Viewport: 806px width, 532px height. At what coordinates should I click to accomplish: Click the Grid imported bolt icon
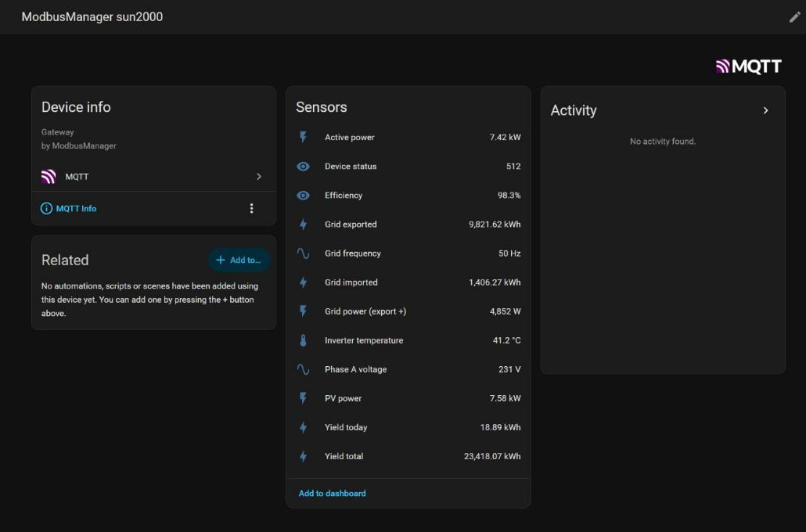point(304,282)
